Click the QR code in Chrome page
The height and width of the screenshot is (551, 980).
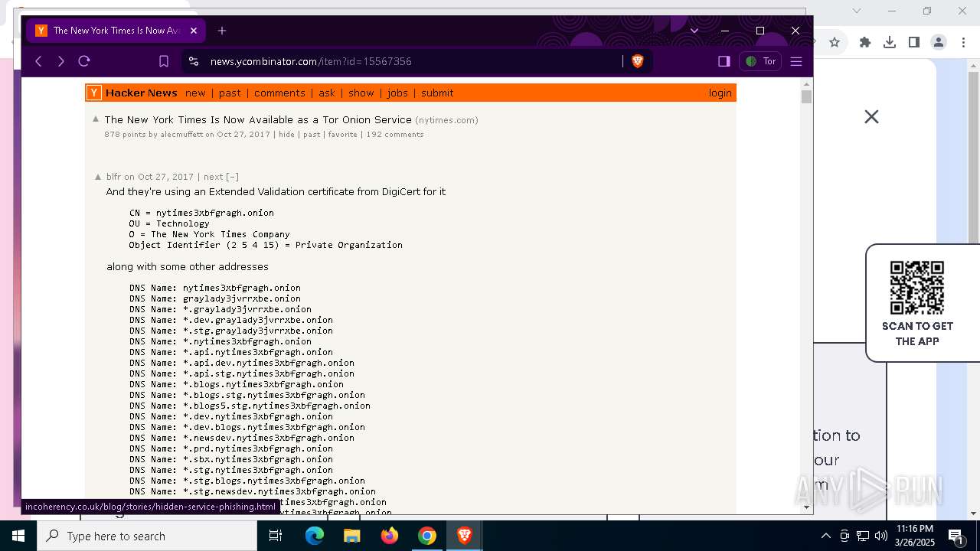pos(917,288)
